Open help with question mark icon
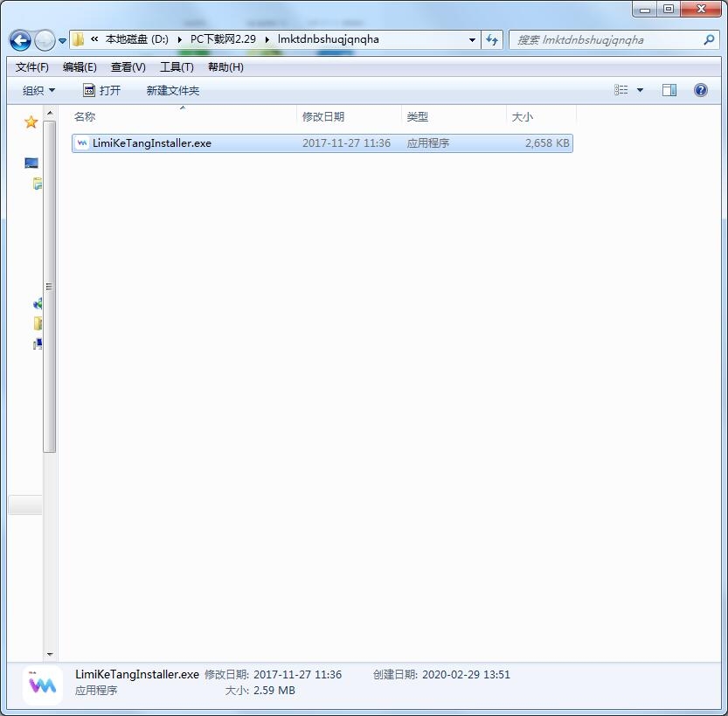 [701, 90]
